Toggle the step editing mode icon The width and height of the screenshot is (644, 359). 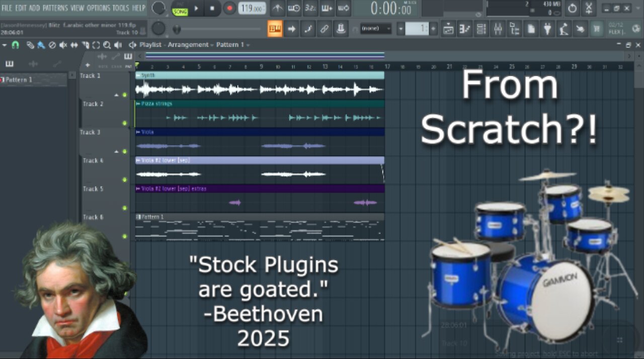[x=308, y=29]
